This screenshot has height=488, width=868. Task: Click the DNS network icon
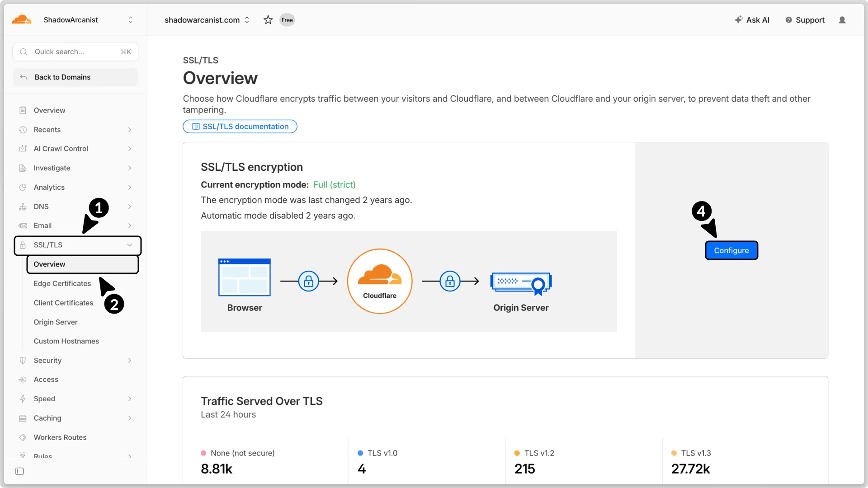tap(23, 206)
